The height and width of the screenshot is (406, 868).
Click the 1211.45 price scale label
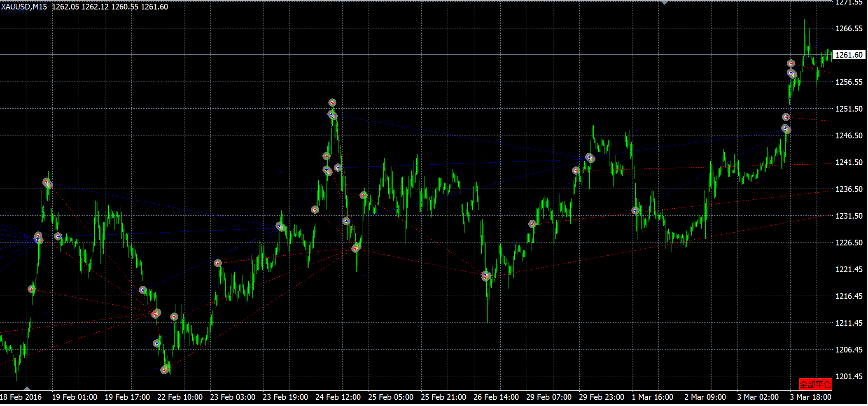[x=849, y=323]
